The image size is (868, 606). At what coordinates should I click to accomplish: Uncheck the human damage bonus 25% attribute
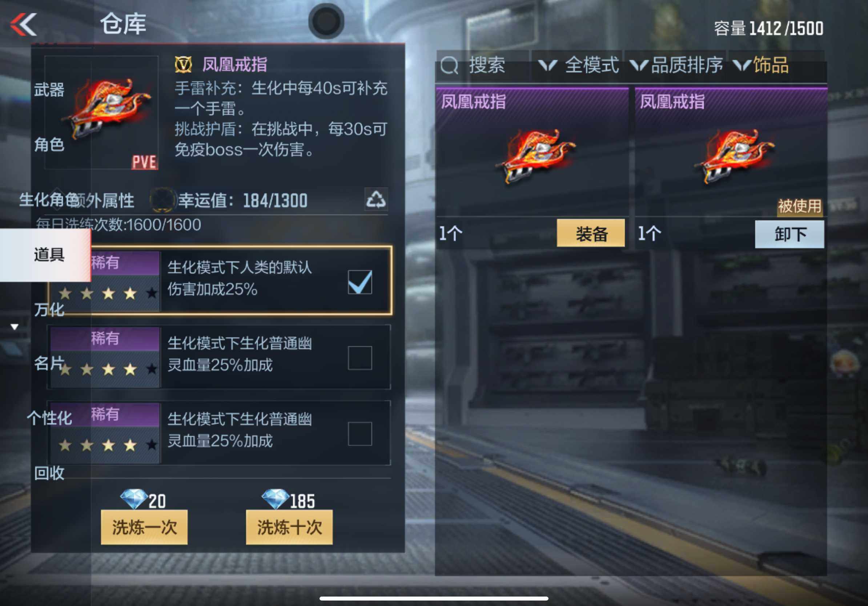point(359,282)
